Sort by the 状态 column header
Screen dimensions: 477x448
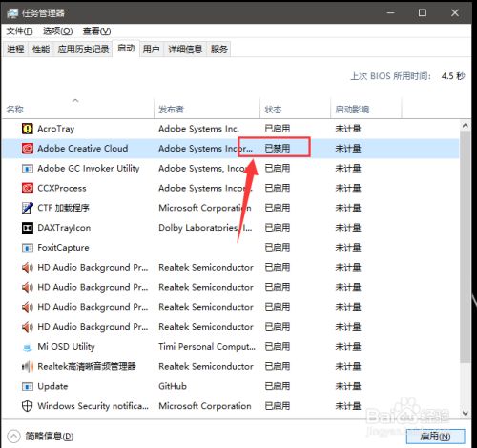[295, 110]
